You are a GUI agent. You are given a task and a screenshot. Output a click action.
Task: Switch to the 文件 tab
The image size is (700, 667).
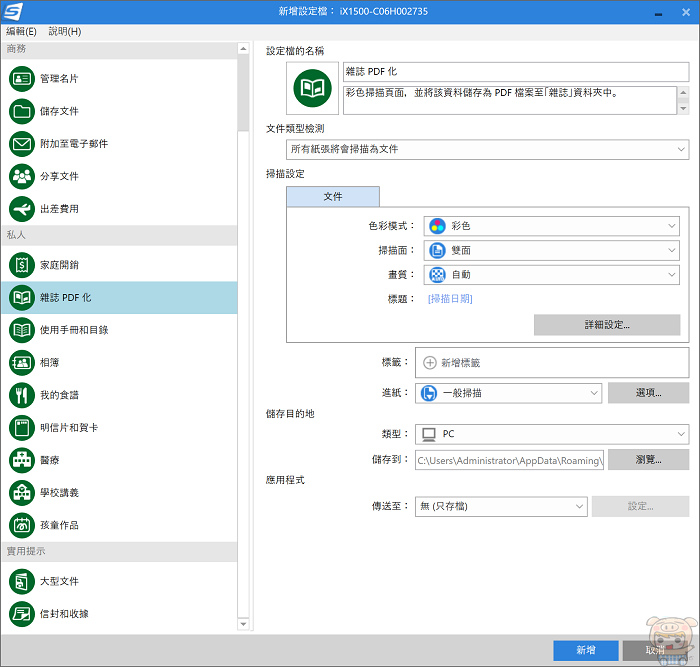pos(333,197)
